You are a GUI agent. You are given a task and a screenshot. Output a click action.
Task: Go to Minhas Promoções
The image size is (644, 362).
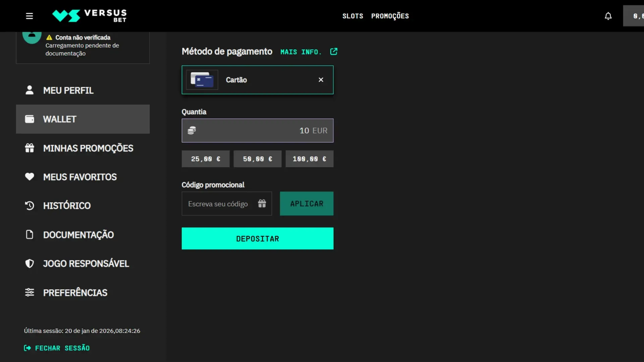tap(88, 148)
